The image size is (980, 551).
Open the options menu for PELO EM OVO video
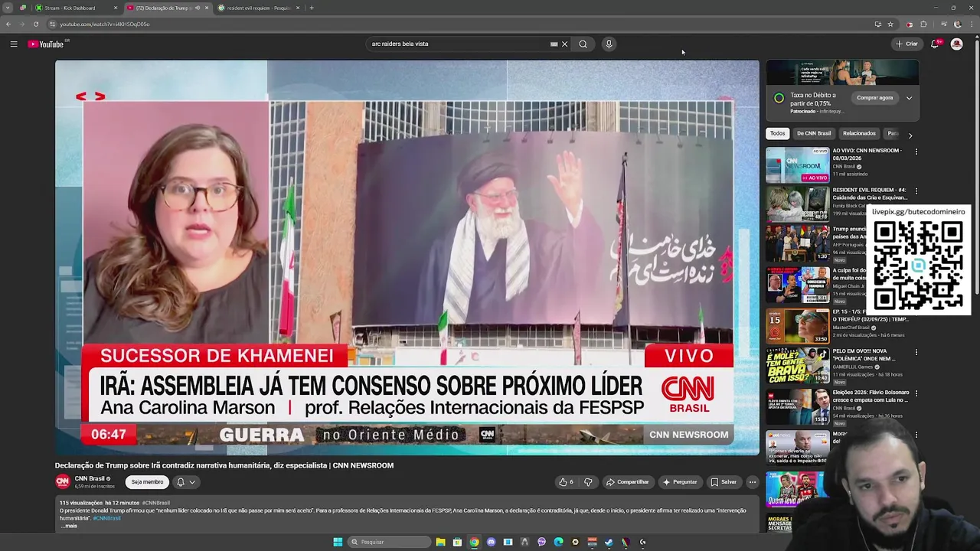pyautogui.click(x=916, y=353)
